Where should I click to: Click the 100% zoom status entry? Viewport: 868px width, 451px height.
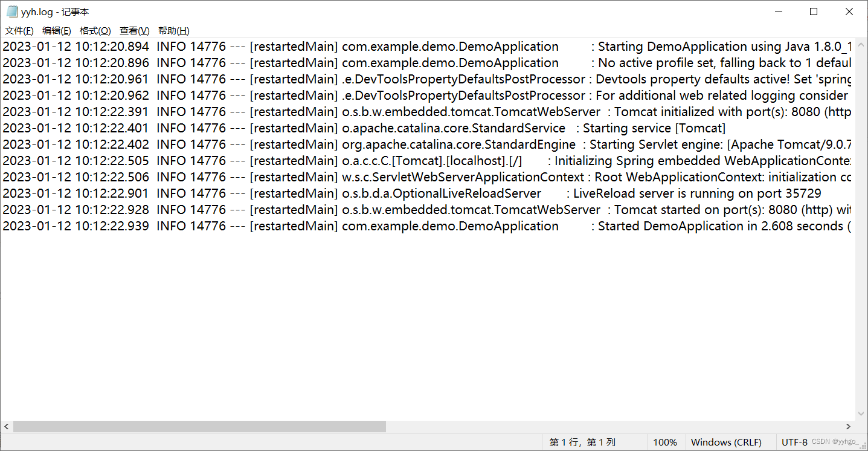click(665, 443)
